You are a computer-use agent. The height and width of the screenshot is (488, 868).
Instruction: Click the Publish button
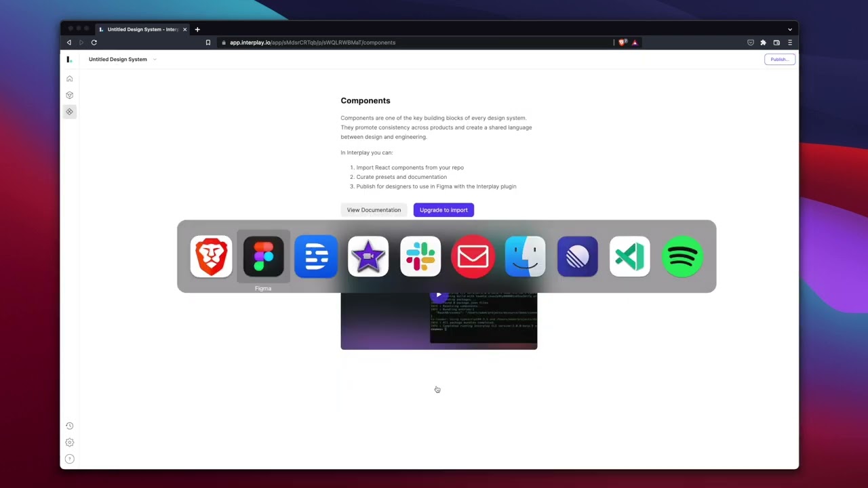click(x=780, y=60)
